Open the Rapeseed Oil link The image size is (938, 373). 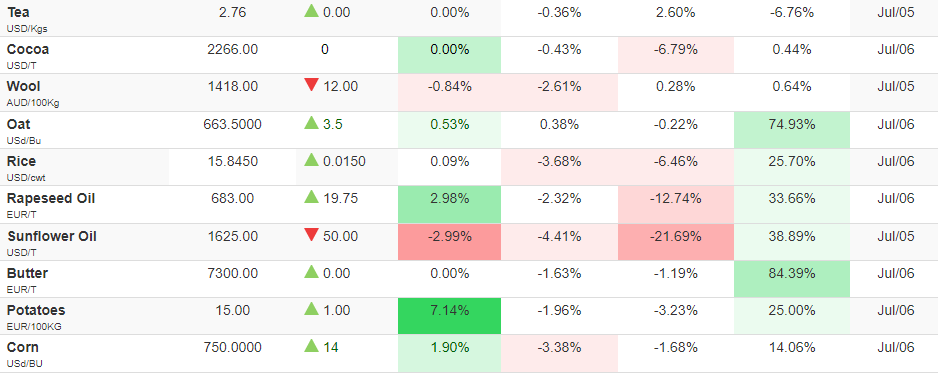(51, 198)
